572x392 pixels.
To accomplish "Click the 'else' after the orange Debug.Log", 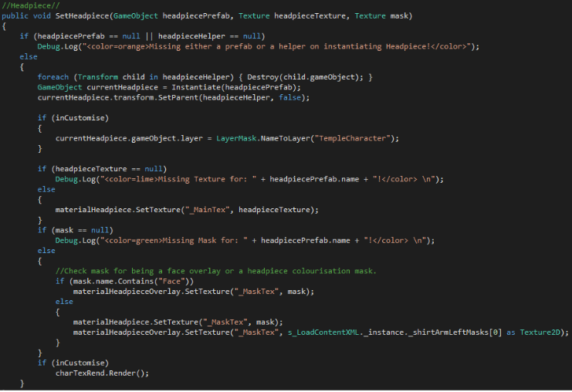I will pyautogui.click(x=29, y=56).
